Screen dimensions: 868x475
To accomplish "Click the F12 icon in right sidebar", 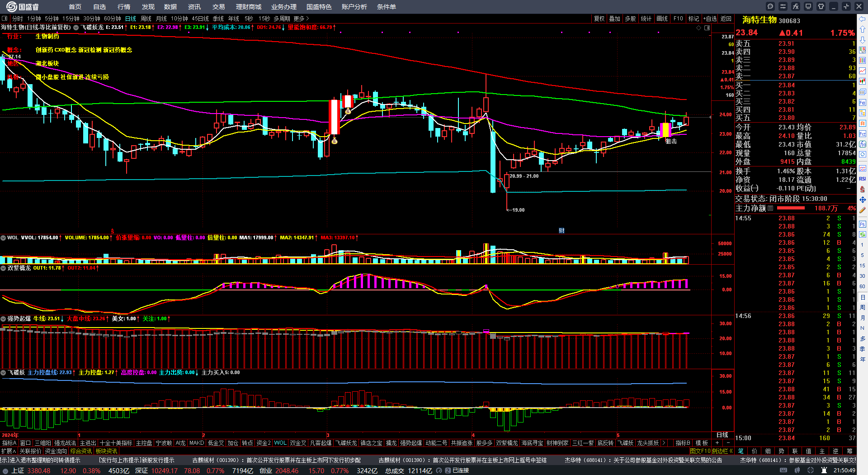I will click(x=863, y=134).
